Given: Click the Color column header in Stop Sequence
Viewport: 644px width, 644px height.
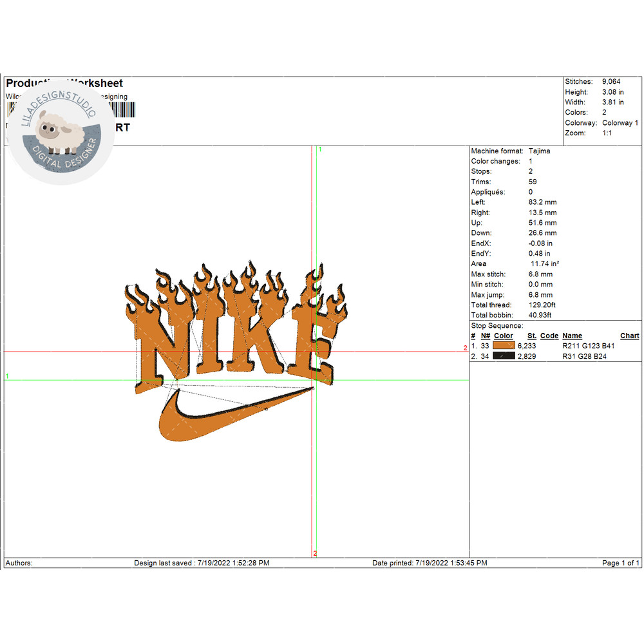Looking at the screenshot, I should coord(504,336).
